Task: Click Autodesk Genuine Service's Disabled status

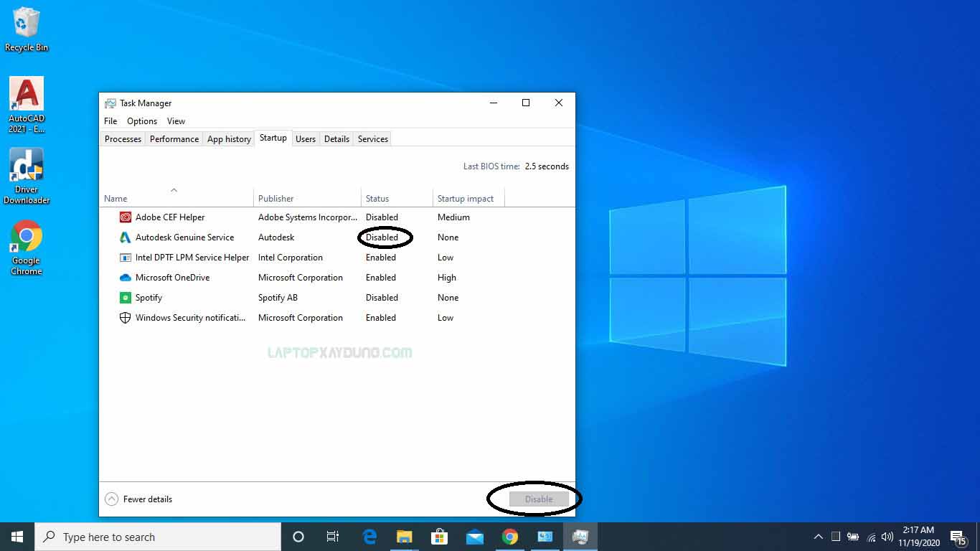Action: pyautogui.click(x=382, y=237)
